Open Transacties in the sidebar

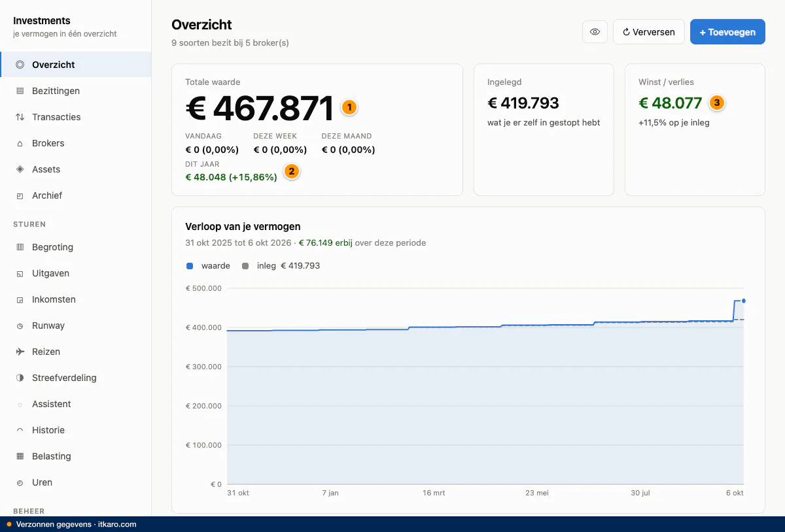76,117
